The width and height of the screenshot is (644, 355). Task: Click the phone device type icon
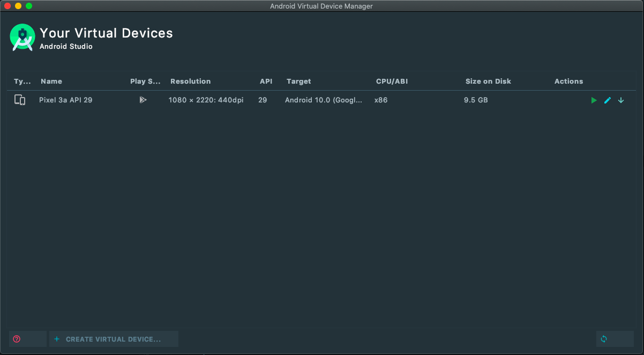pyautogui.click(x=20, y=100)
